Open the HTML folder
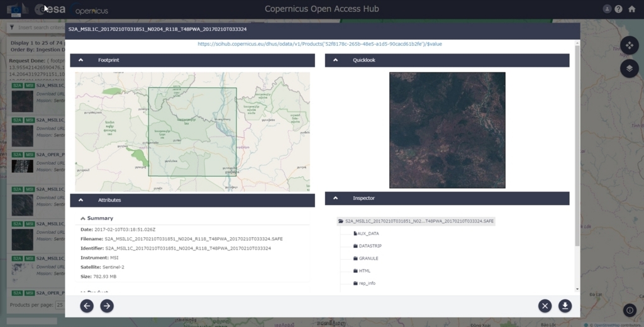This screenshot has height=327, width=644. (x=362, y=271)
